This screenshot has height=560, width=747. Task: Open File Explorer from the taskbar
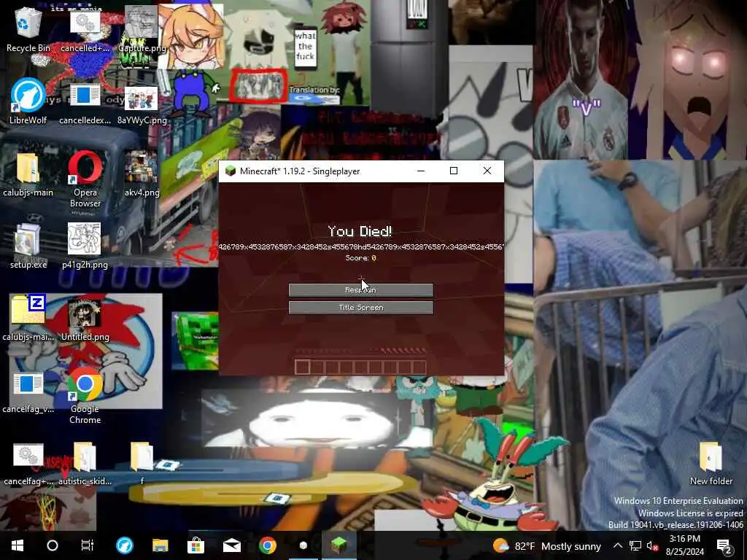tap(160, 545)
